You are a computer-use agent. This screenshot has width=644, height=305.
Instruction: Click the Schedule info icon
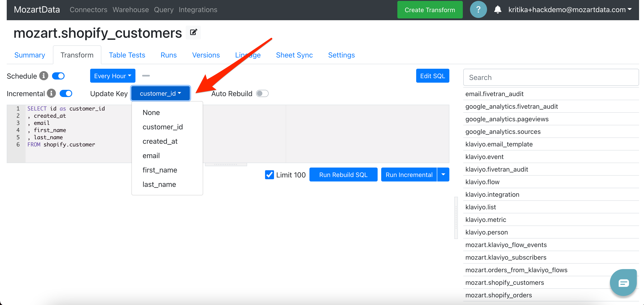pyautogui.click(x=44, y=76)
